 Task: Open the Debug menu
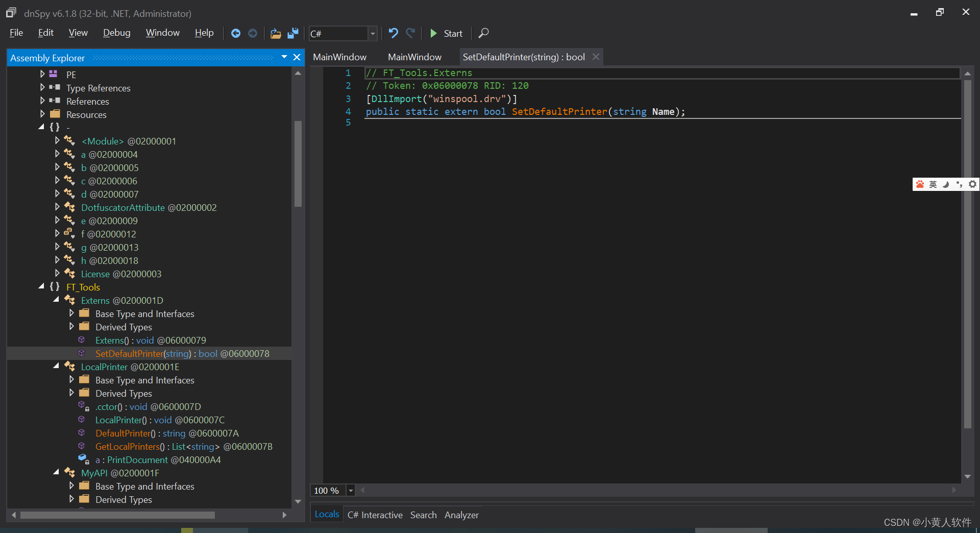[x=116, y=32]
